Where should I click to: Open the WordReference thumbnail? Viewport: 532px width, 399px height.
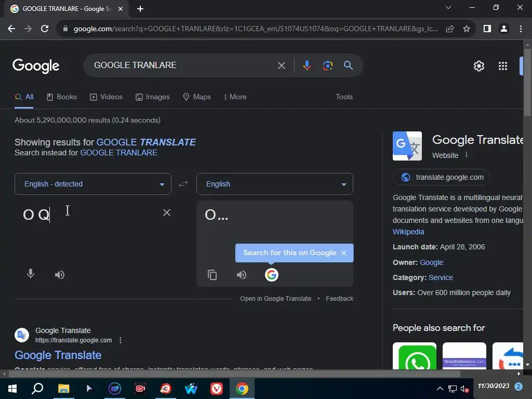pyautogui.click(x=464, y=355)
